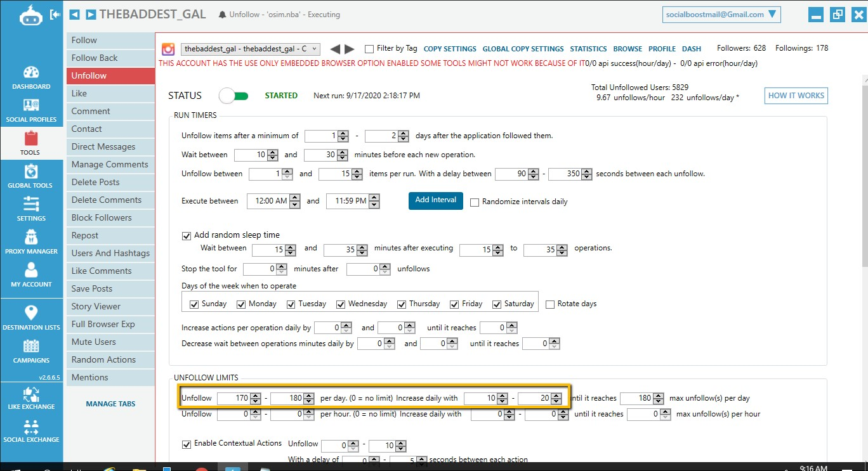The width and height of the screenshot is (868, 471).
Task: Click the Add Interval button
Action: [x=435, y=200]
